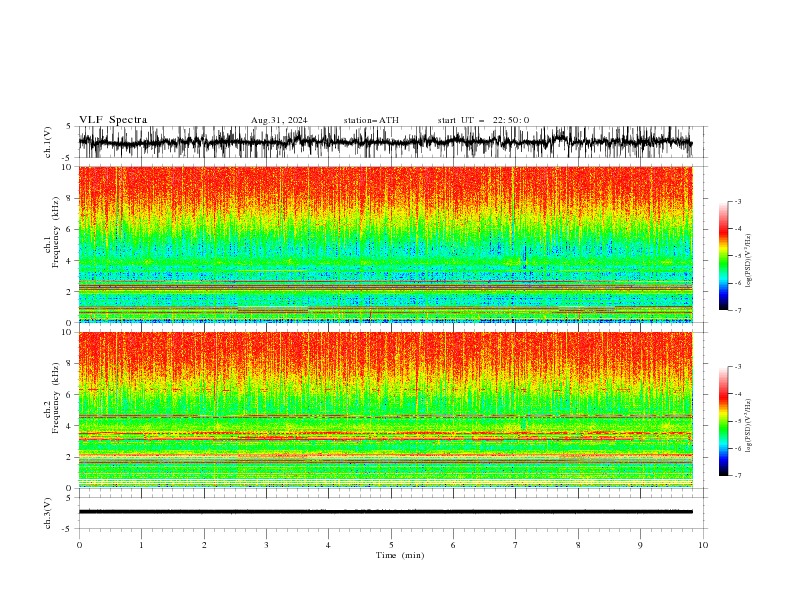The height and width of the screenshot is (612, 792).
Task: Click the 'start UT = 22:50:0' label
Action: pos(483,120)
